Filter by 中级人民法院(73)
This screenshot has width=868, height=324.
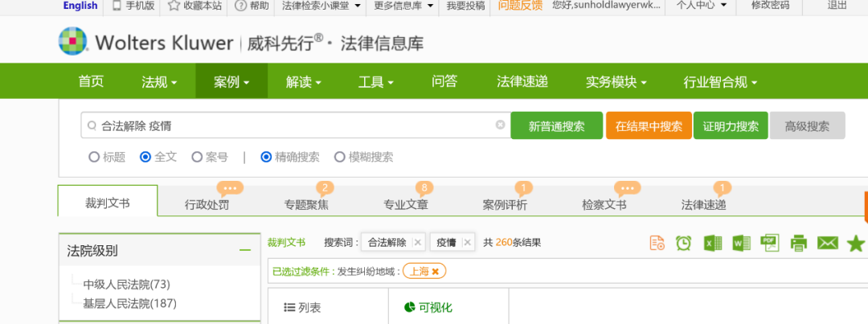pyautogui.click(x=127, y=284)
